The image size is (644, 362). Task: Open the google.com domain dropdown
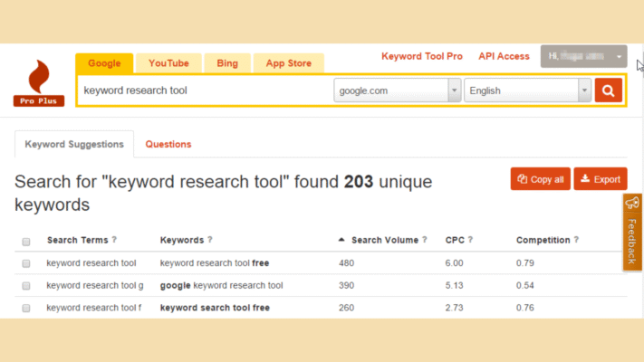397,90
